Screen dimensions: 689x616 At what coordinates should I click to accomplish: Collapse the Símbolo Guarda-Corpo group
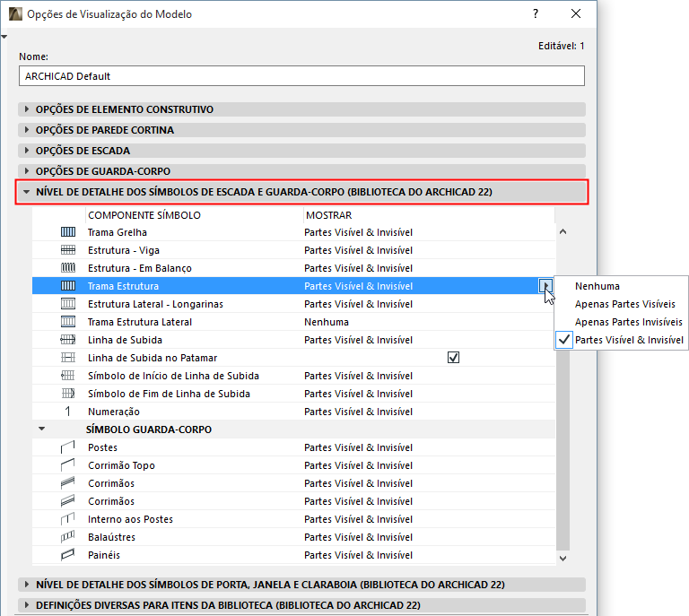[x=42, y=429]
